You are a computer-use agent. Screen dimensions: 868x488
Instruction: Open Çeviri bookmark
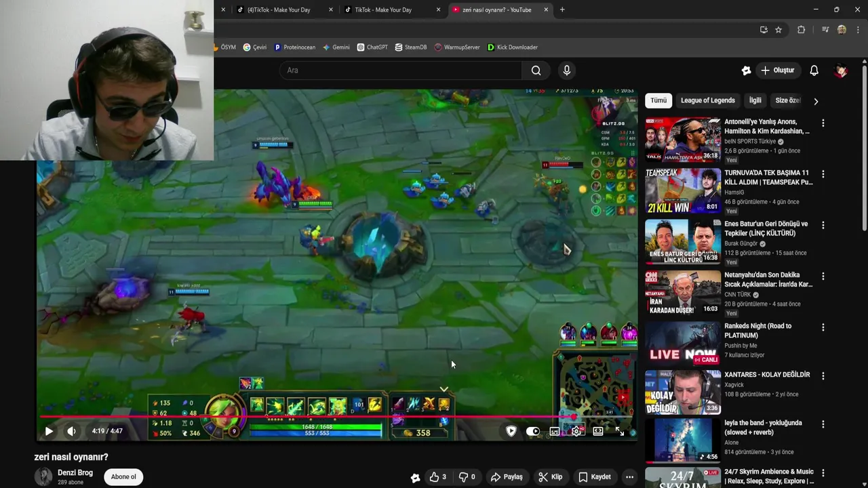click(x=255, y=47)
